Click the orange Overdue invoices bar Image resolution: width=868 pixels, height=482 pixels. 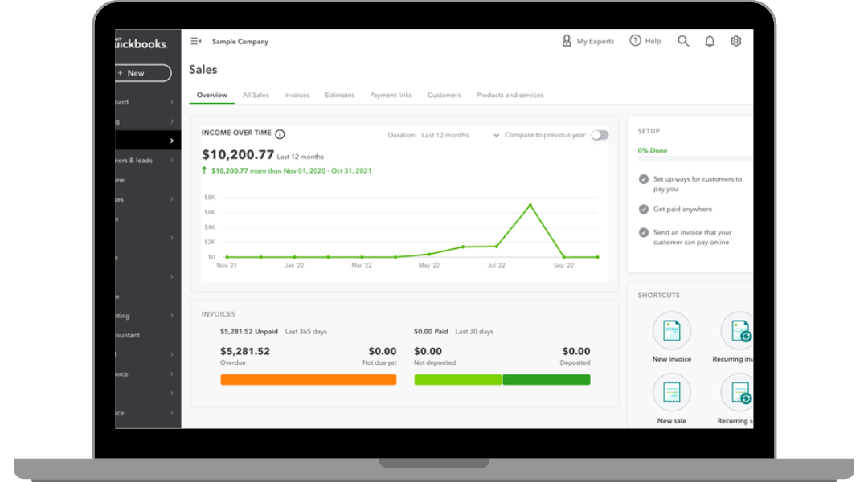click(308, 379)
